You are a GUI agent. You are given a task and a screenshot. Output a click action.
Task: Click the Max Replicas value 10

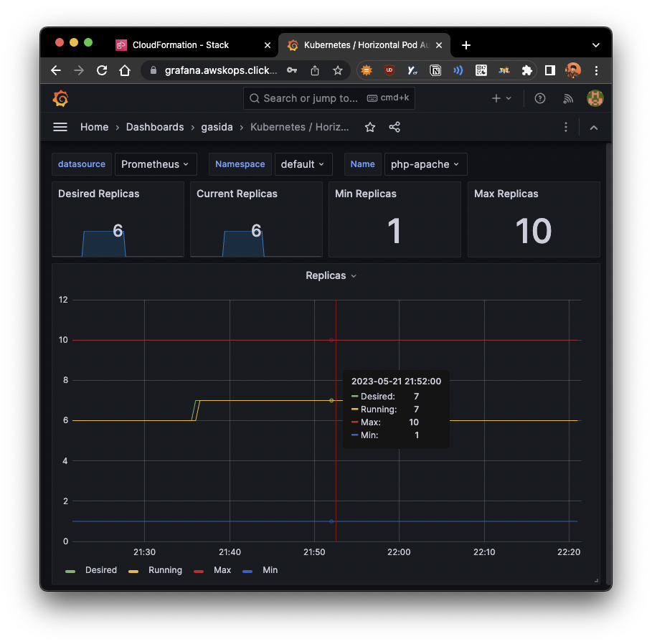tap(534, 231)
